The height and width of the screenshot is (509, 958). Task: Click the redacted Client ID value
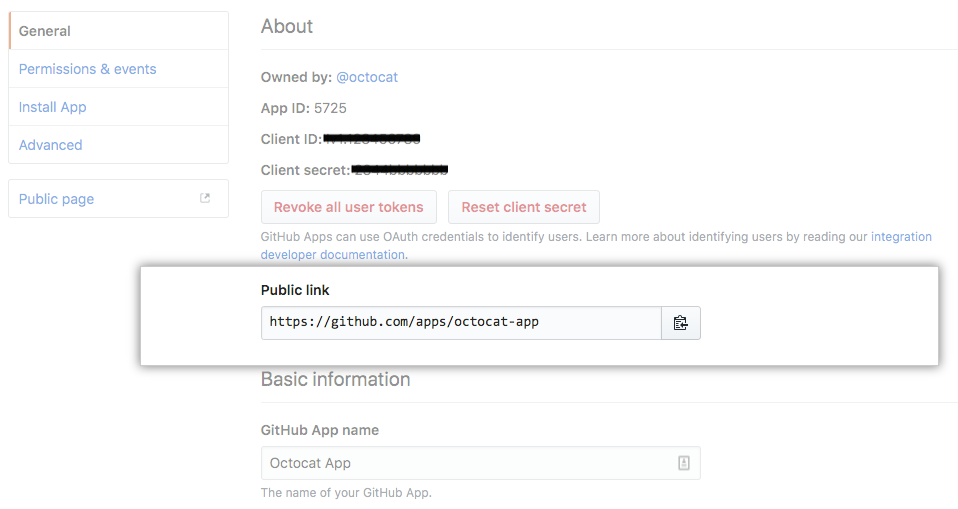pos(371,139)
